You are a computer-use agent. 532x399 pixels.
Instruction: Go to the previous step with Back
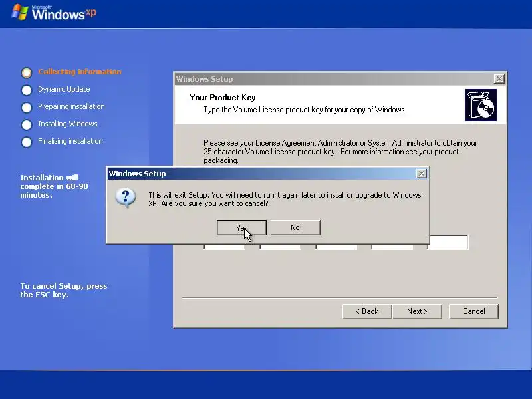[x=367, y=311]
